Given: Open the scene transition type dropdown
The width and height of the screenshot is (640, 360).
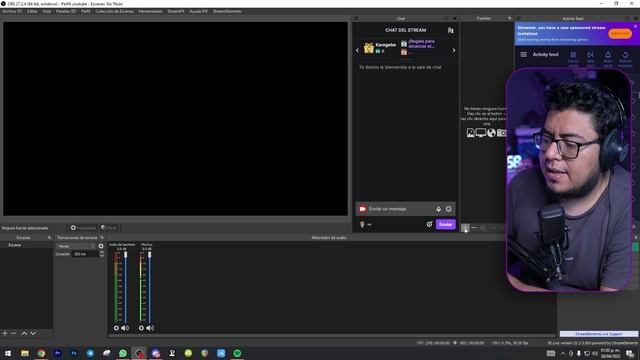Looking at the screenshot, I should (76, 246).
